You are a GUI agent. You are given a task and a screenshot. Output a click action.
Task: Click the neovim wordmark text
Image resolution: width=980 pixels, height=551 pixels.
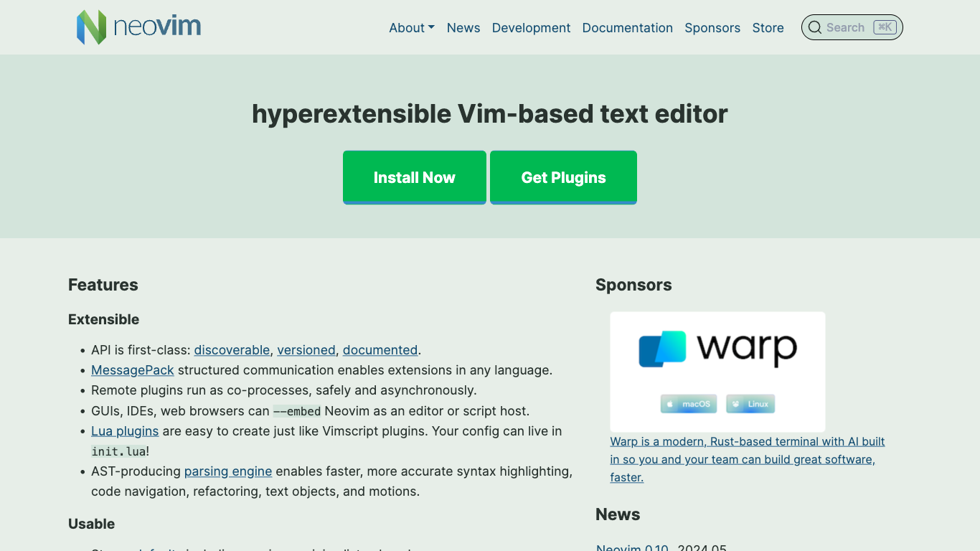tap(157, 27)
